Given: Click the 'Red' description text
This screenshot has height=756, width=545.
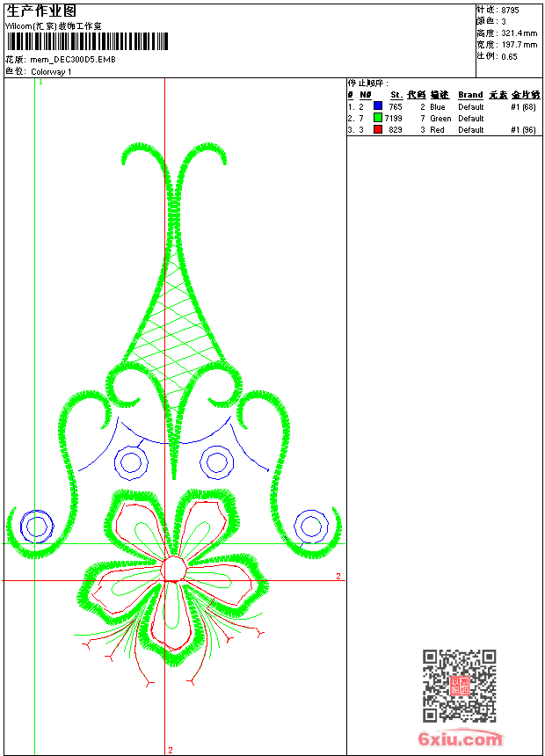Looking at the screenshot, I should 437,130.
